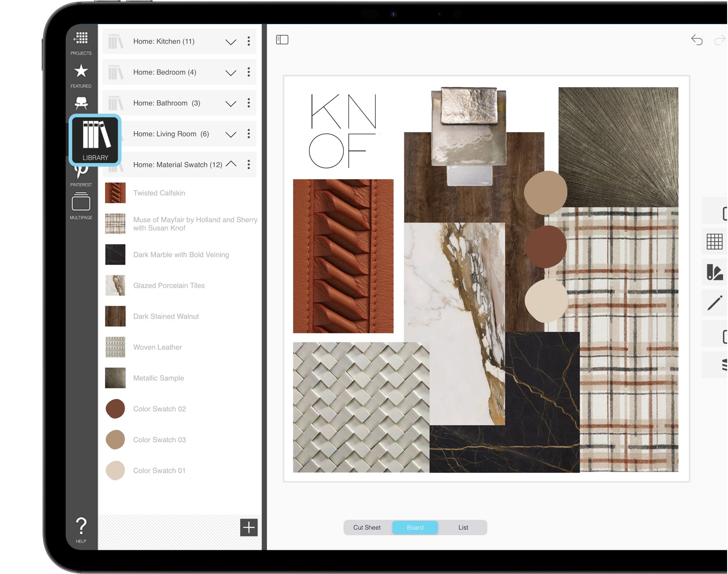
Task: Open the Twisted Calfskin swatch thumbnail
Action: tap(115, 193)
